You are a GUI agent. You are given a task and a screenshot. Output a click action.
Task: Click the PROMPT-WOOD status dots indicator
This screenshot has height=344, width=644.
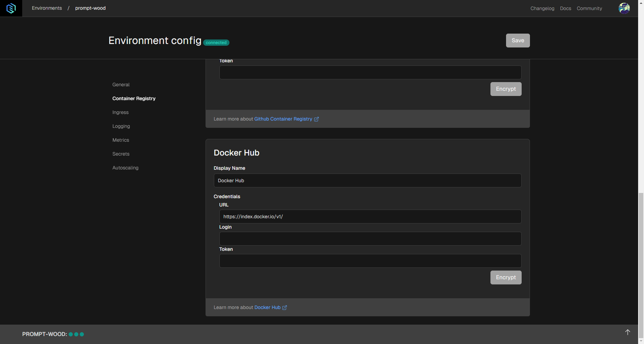pyautogui.click(x=76, y=334)
